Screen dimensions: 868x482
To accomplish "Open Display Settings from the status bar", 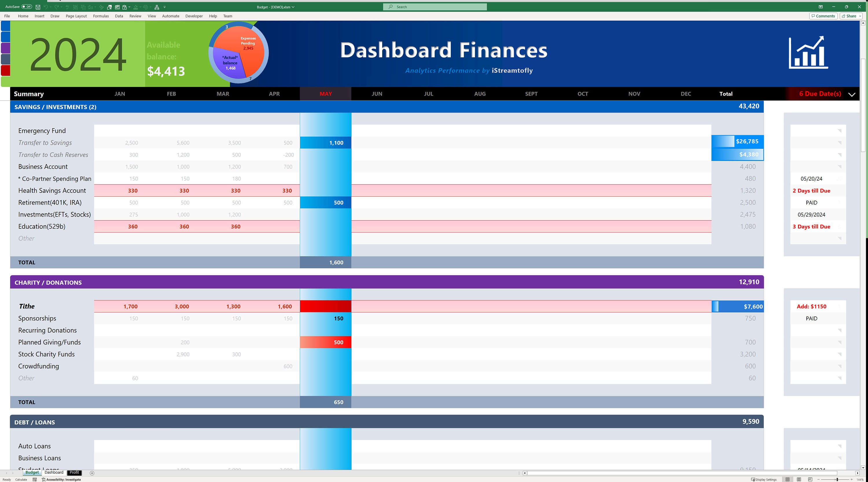I will coord(764,480).
